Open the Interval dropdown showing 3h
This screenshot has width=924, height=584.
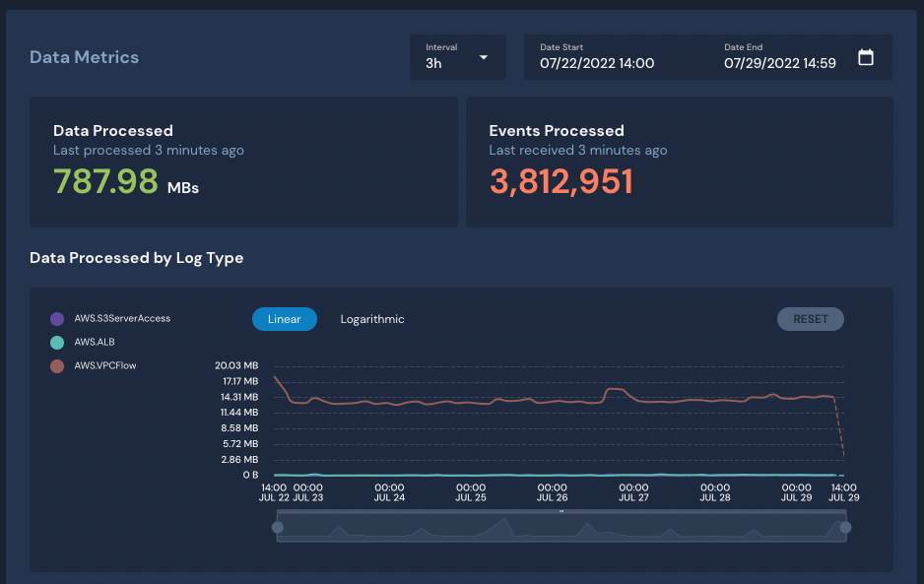click(457, 57)
